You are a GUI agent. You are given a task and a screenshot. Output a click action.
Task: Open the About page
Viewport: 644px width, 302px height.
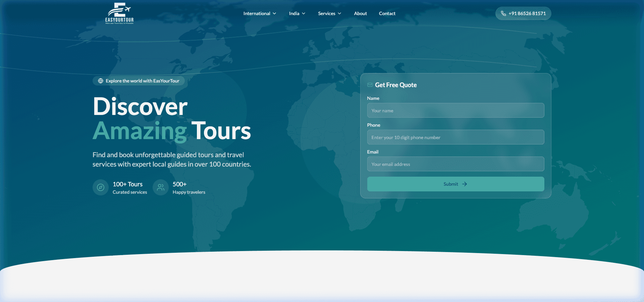(x=360, y=13)
